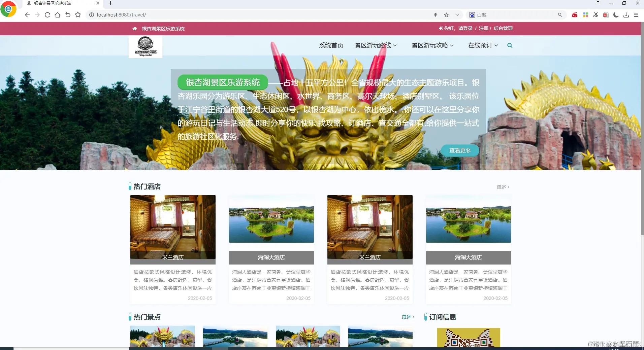Click the page vertical scrollbar
This screenshot has height=350, width=644.
tap(642, 128)
